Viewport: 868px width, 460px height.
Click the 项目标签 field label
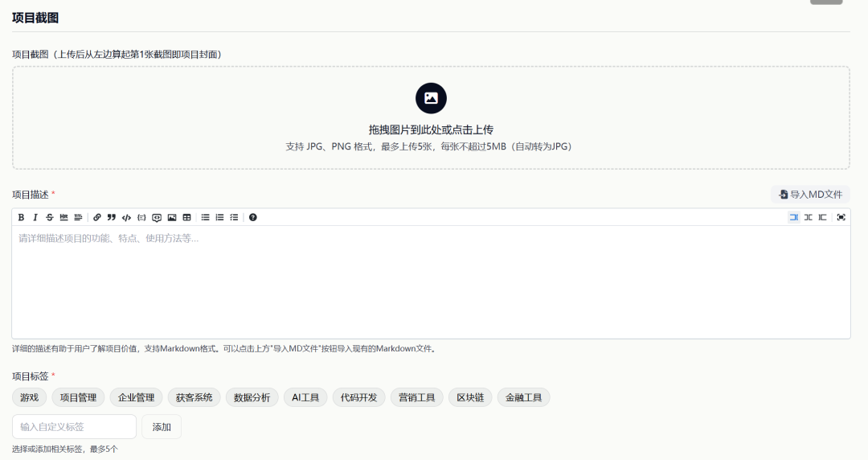(31, 376)
